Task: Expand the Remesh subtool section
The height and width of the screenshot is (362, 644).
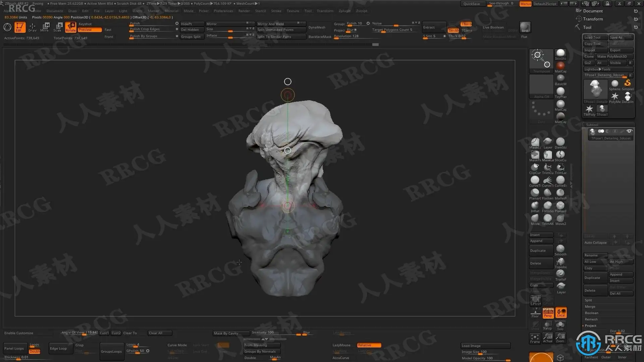Action: click(591, 319)
